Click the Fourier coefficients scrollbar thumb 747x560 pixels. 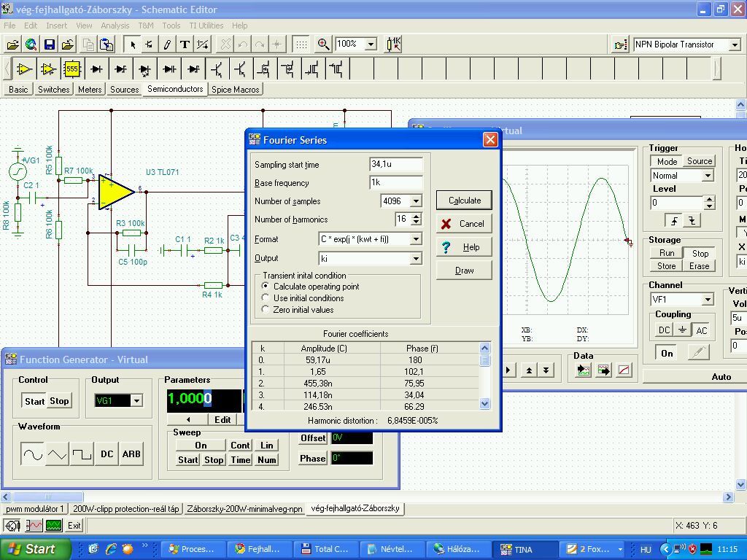(484, 360)
